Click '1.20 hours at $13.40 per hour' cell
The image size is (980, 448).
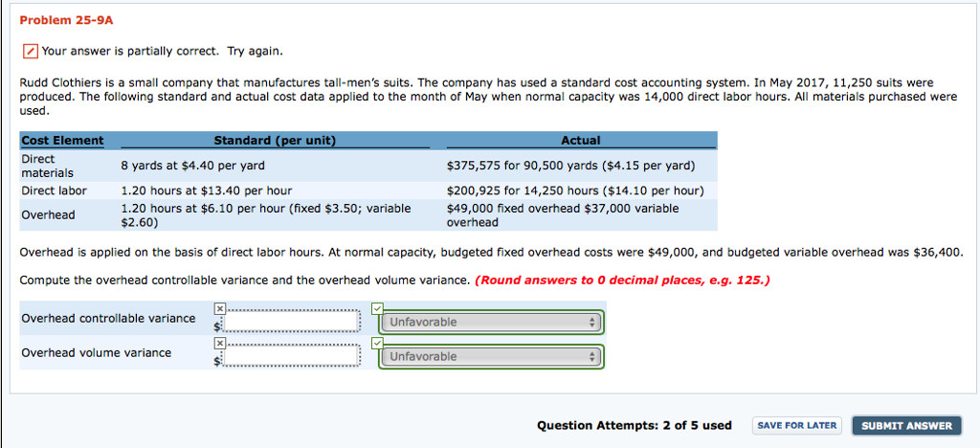tap(207, 190)
